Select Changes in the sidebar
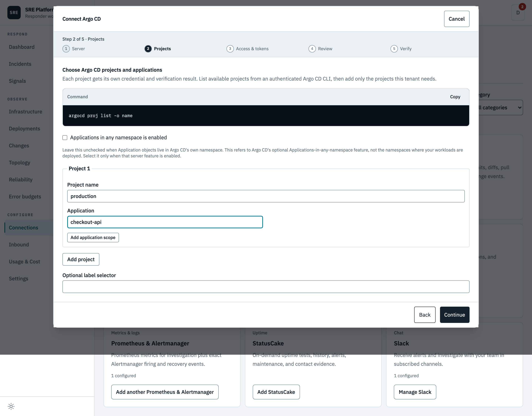 19,146
